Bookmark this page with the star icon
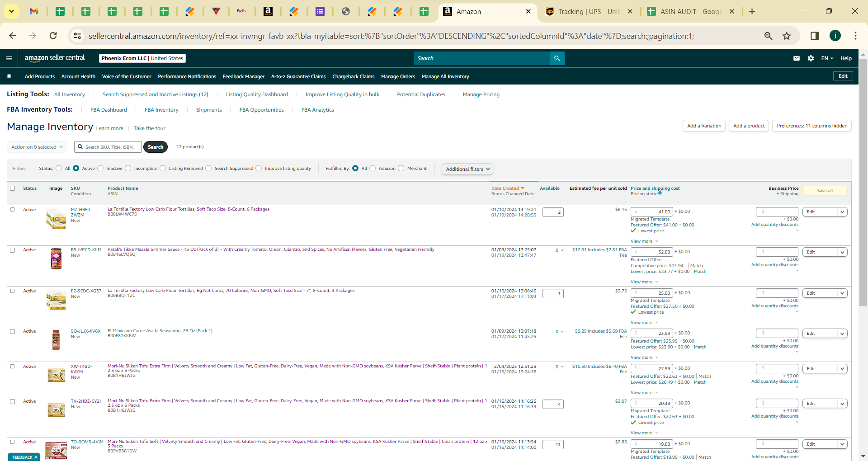This screenshot has width=868, height=461. pos(787,36)
